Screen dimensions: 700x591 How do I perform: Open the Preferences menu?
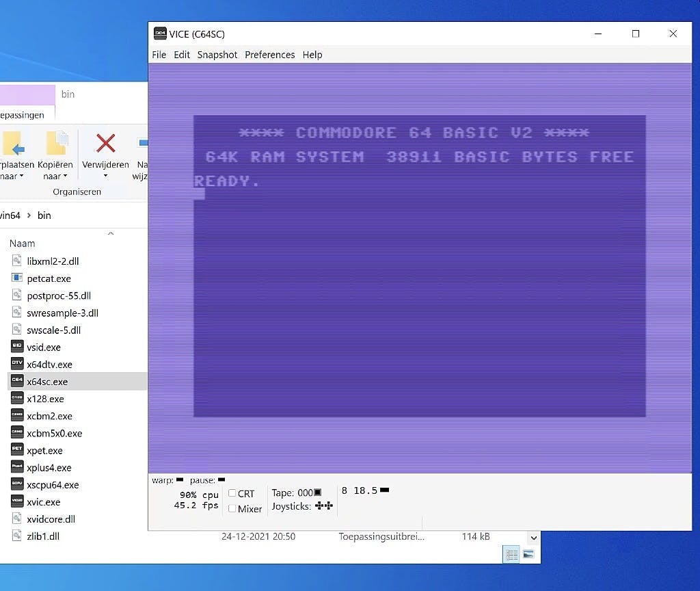tap(269, 55)
